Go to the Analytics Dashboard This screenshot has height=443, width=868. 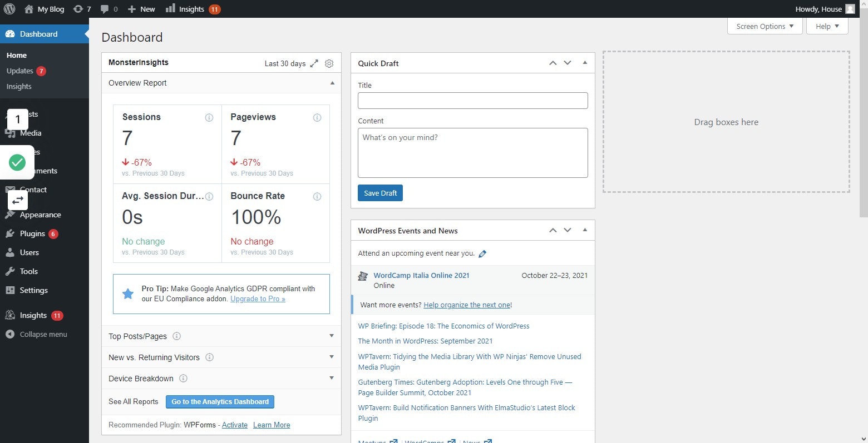[x=220, y=401]
